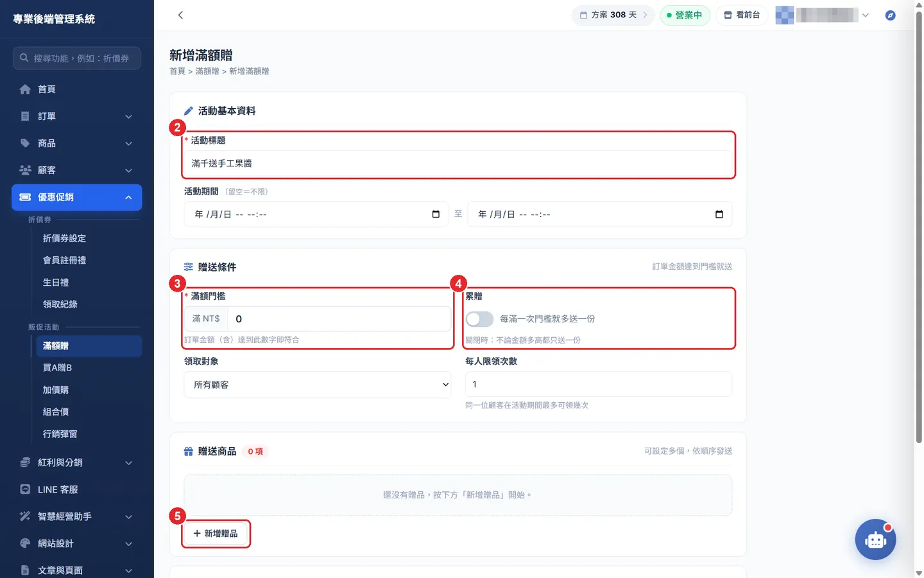Click the people icon beside 顧客
This screenshot has width=924, height=578.
click(x=25, y=170)
